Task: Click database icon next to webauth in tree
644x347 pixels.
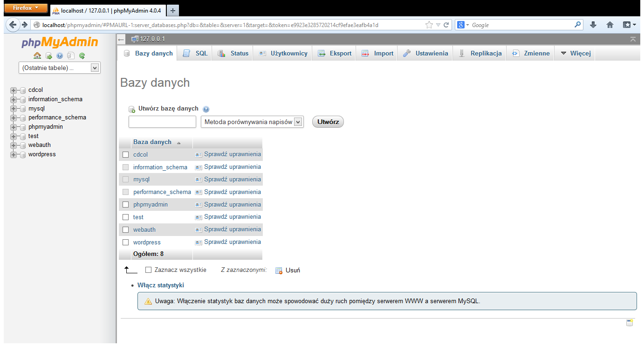Action: tap(23, 145)
